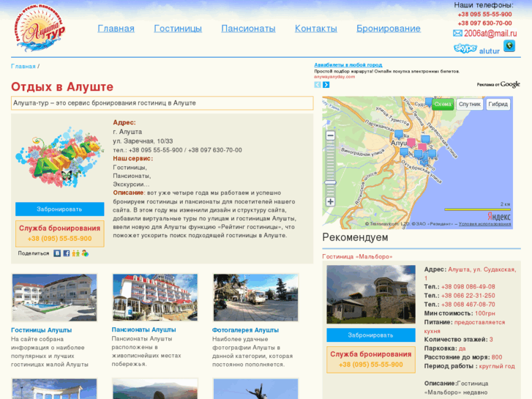Click the pink map marker near Алушта label
This screenshot has width=532, height=399.
[411, 142]
